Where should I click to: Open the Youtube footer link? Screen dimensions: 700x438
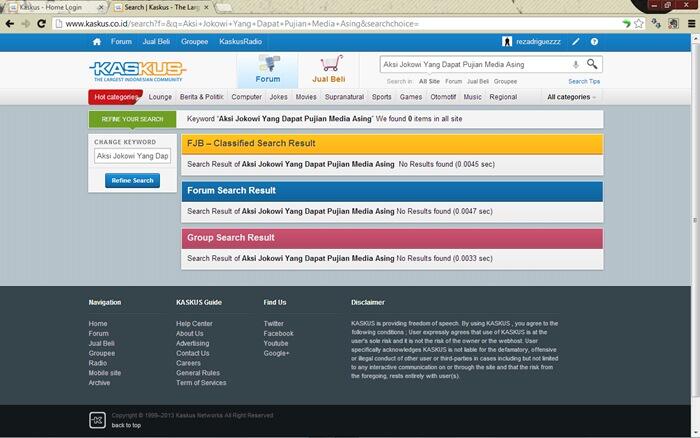276,343
